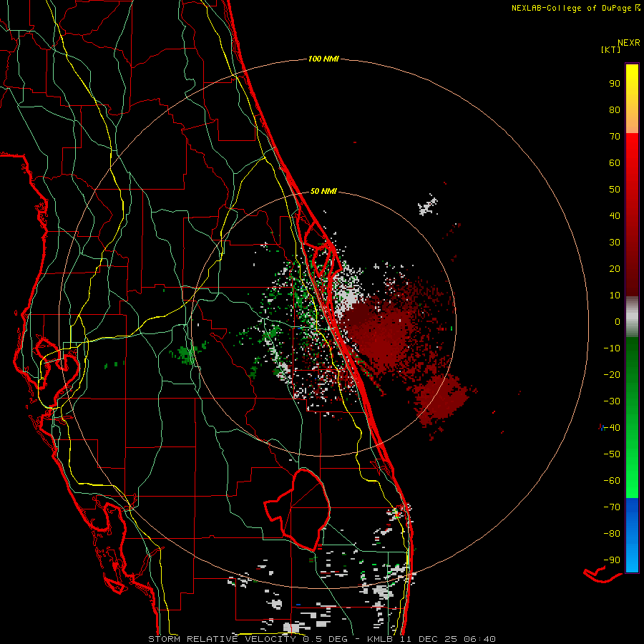Click the -10 scale value
The width and height of the screenshot is (644, 644).
(x=612, y=348)
